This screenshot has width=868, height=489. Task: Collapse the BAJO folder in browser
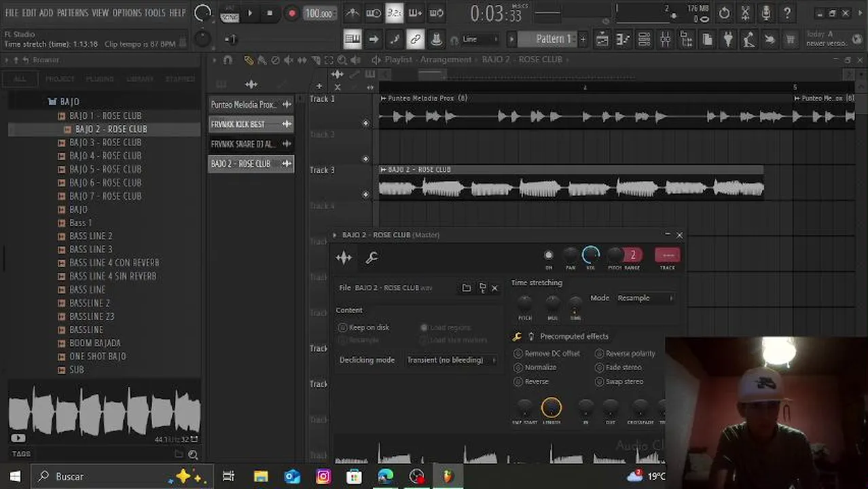pyautogui.click(x=64, y=102)
